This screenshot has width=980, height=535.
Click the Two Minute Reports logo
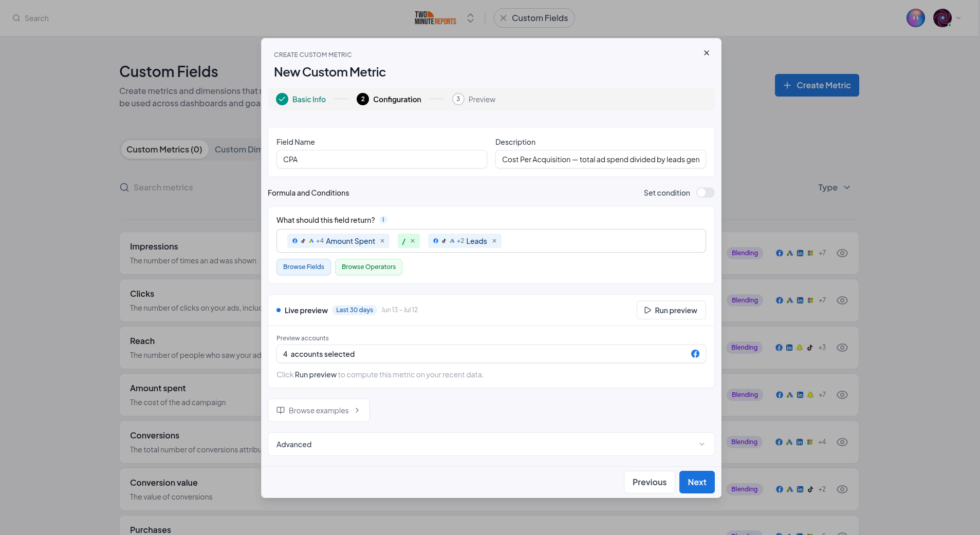[435, 18]
